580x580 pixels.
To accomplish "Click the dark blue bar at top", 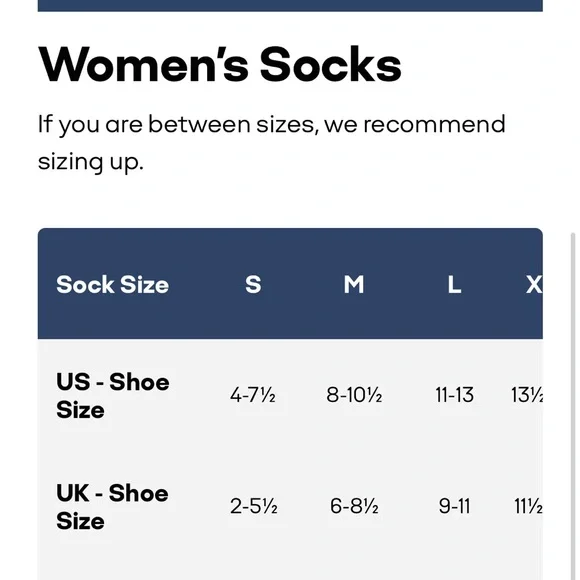I will point(290,6).
